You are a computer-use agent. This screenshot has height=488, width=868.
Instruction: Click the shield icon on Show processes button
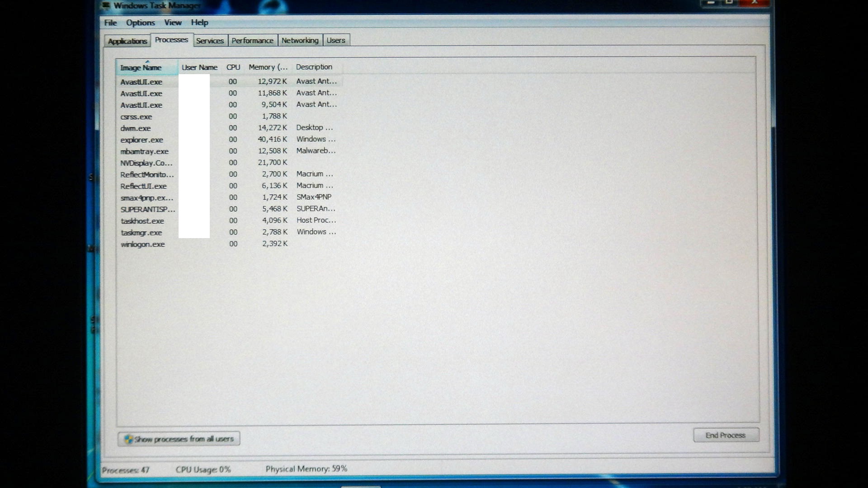[128, 439]
